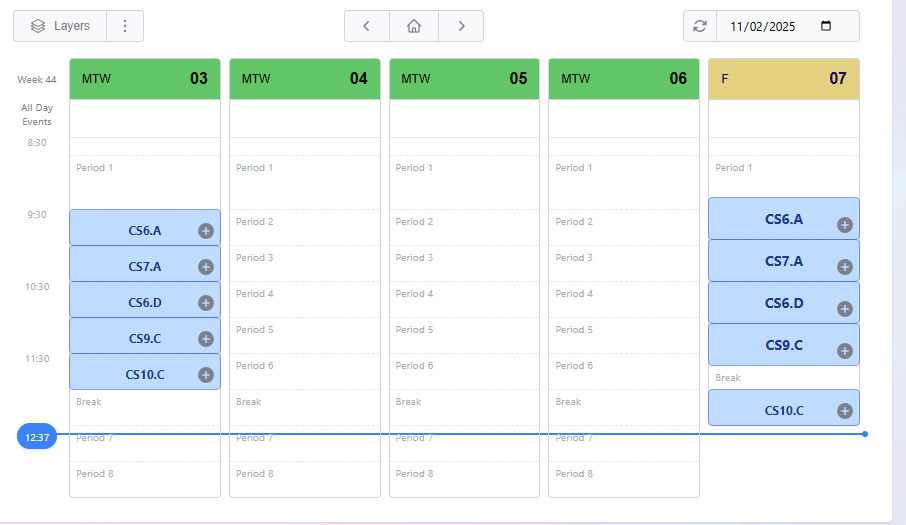Select the Friday 07 day header

coord(783,79)
